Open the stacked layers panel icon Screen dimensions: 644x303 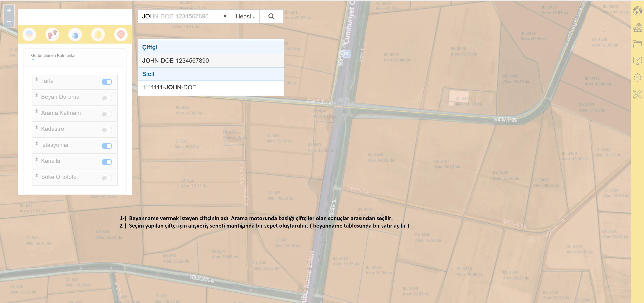coord(29,35)
